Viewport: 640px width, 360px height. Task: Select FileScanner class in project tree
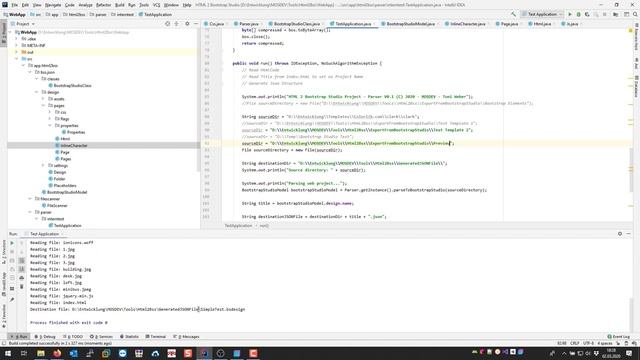[x=56, y=206]
